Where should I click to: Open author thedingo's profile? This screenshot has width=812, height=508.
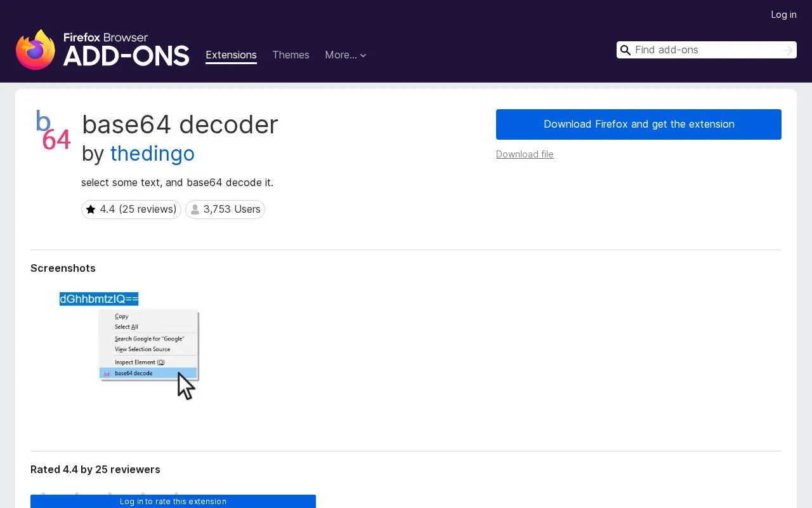[152, 154]
